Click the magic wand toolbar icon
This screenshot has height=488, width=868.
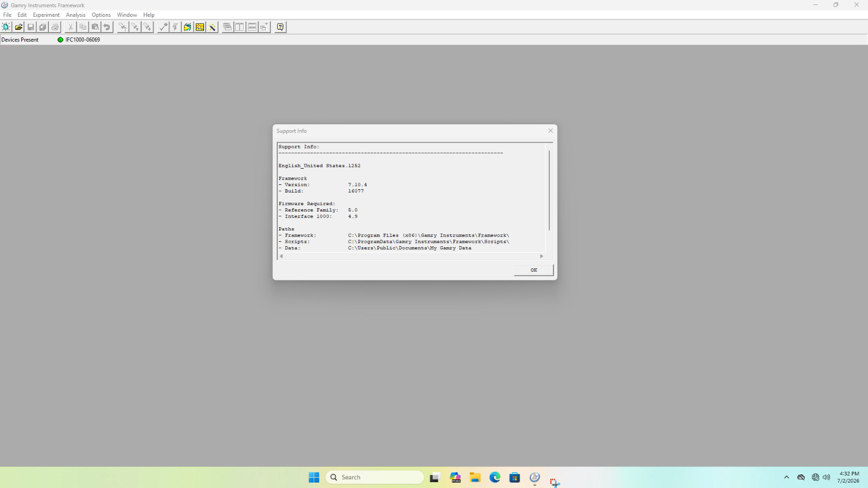point(212,27)
